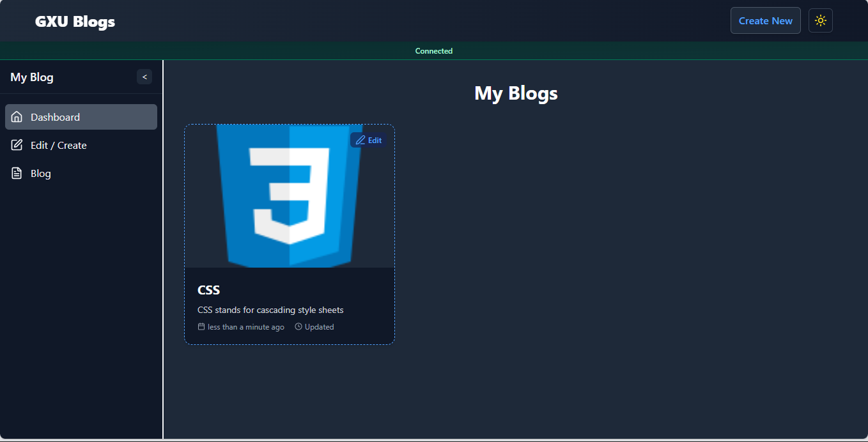
Task: Click the Edit button on CSS card
Action: 368,140
